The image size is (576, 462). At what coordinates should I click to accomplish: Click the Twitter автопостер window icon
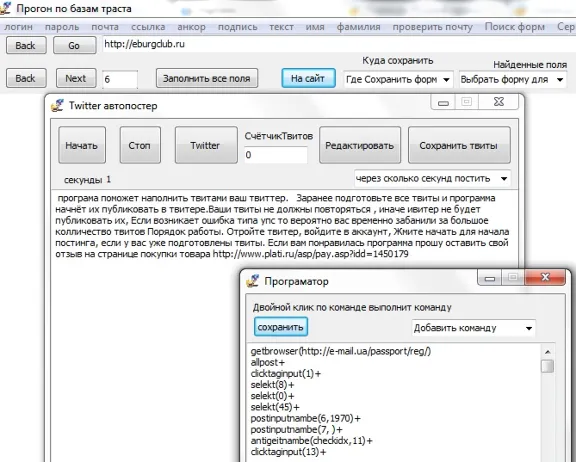click(57, 105)
